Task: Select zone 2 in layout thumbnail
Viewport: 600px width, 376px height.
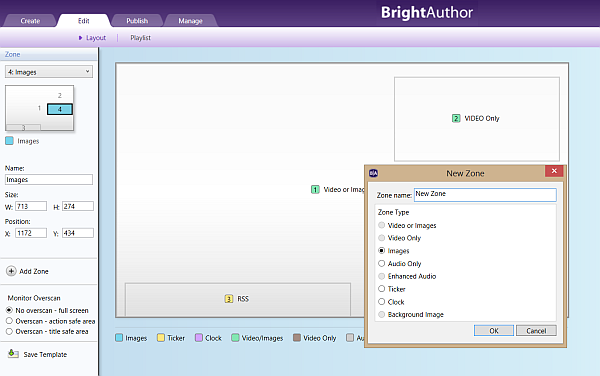Action: pos(60,95)
